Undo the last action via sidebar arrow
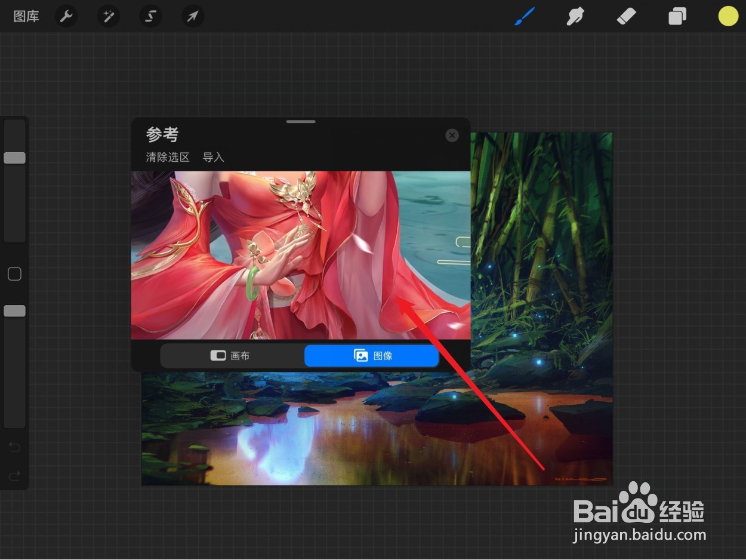This screenshot has height=560, width=746. (14, 447)
